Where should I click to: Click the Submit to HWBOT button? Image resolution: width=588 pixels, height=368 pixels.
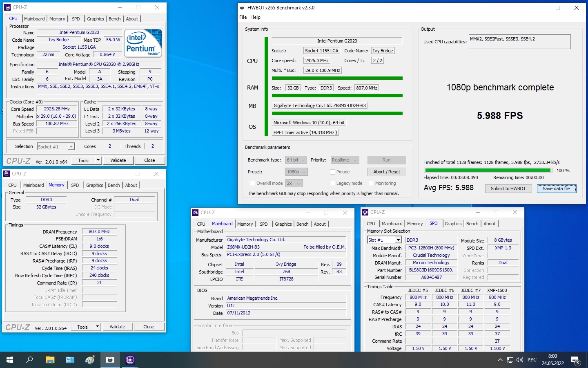508,188
